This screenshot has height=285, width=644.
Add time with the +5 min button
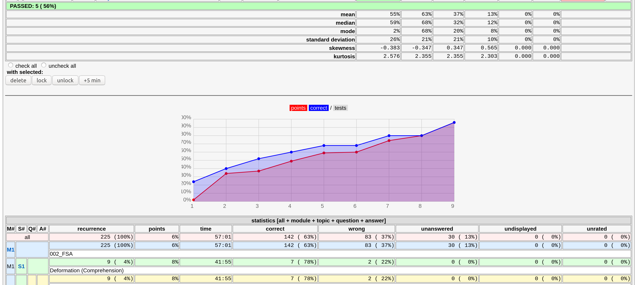[92, 80]
